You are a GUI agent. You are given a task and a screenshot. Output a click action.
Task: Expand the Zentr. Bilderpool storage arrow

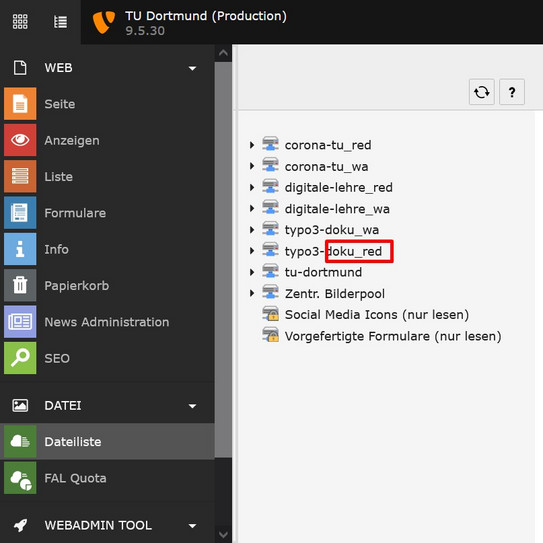[252, 293]
